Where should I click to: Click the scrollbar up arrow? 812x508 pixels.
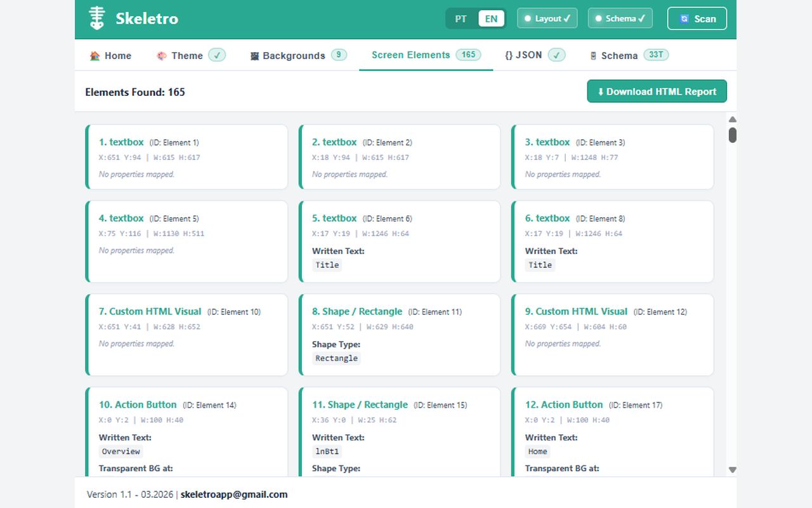coord(732,119)
